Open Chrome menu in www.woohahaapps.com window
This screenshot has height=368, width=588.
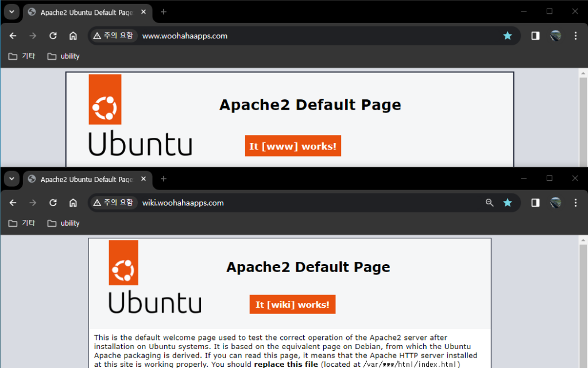click(575, 36)
